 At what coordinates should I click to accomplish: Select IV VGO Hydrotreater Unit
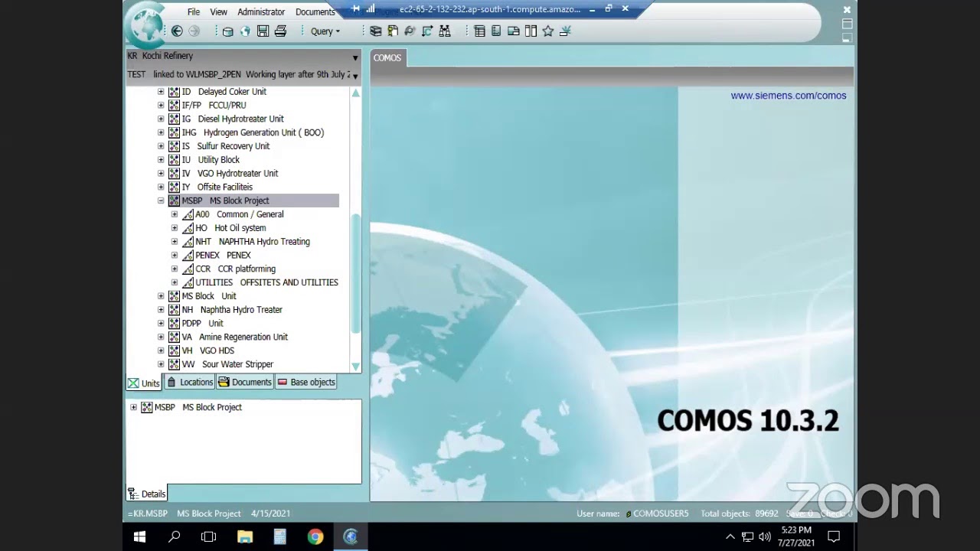(230, 174)
